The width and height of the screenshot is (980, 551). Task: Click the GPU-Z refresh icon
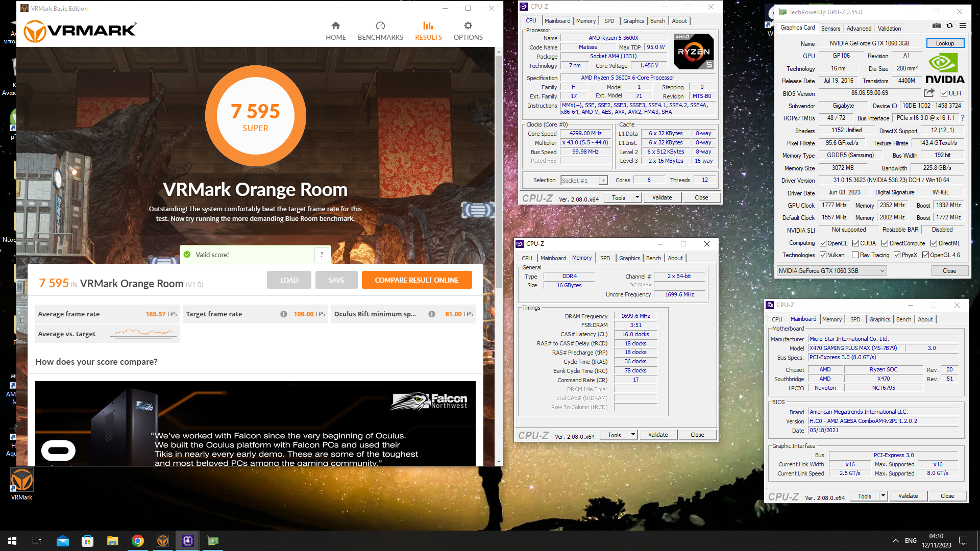[949, 26]
